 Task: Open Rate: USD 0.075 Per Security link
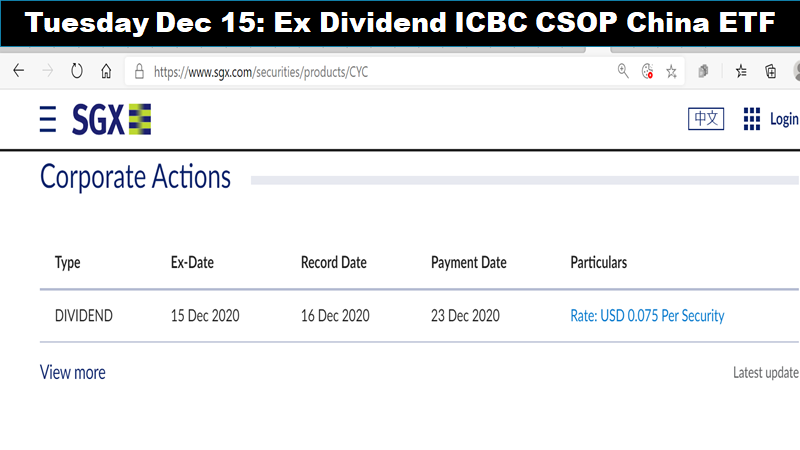click(647, 316)
